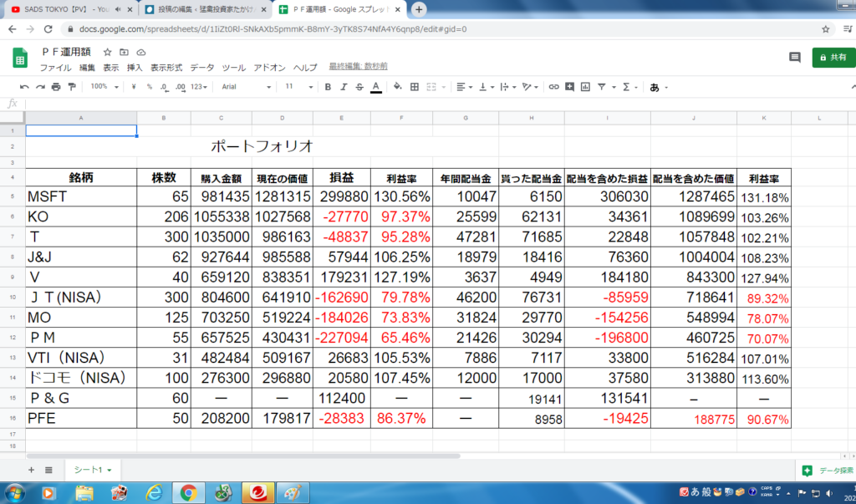Open the horizontal align dropdown
The height and width of the screenshot is (504, 856).
click(465, 87)
